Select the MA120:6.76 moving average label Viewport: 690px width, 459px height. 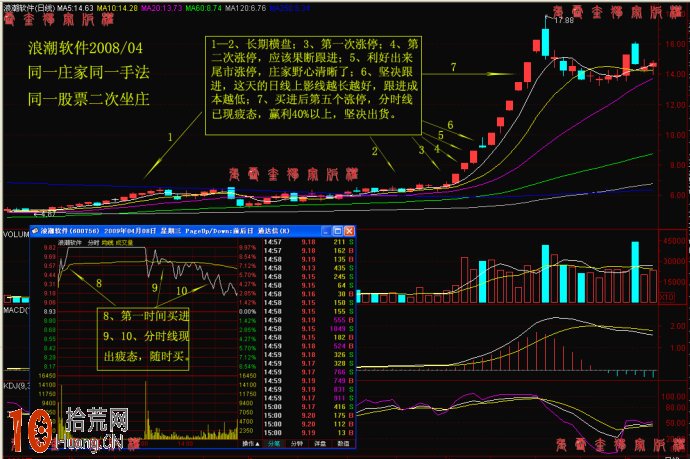click(x=245, y=8)
